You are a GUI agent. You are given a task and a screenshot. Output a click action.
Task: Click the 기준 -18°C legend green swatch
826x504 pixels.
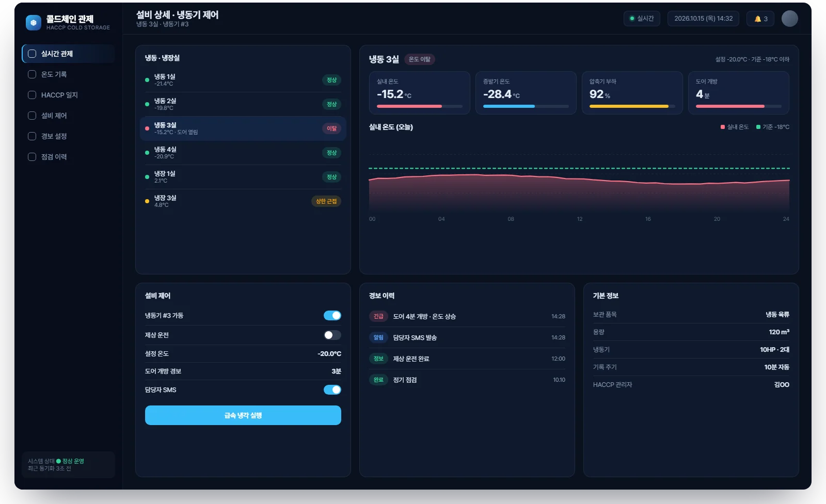click(x=758, y=127)
